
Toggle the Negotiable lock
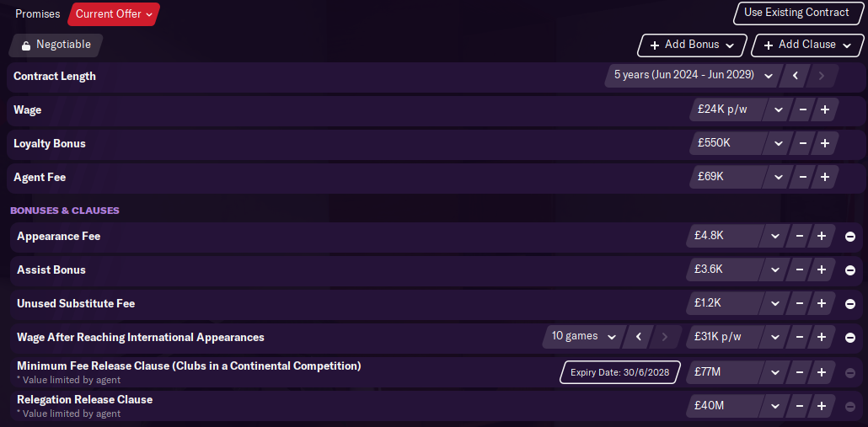click(x=56, y=45)
